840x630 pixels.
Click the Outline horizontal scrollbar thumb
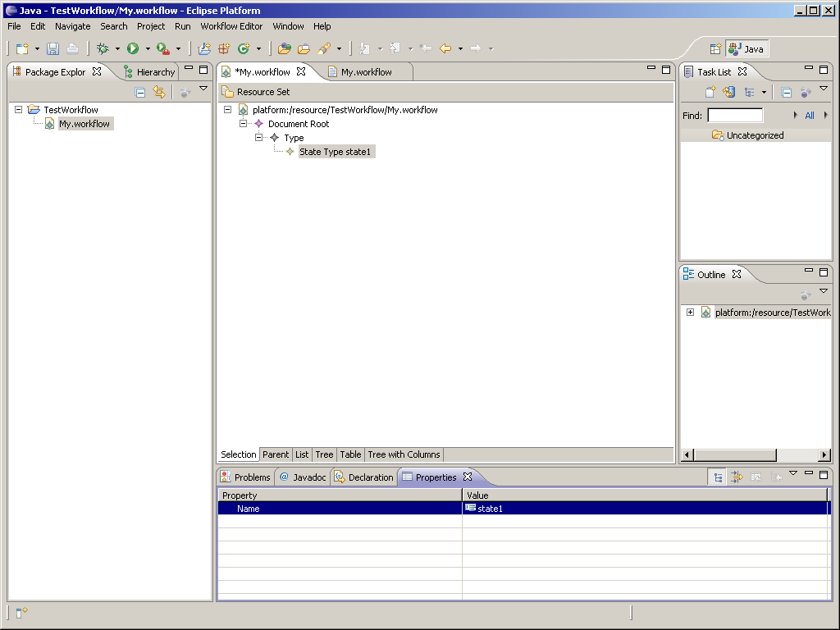click(734, 454)
